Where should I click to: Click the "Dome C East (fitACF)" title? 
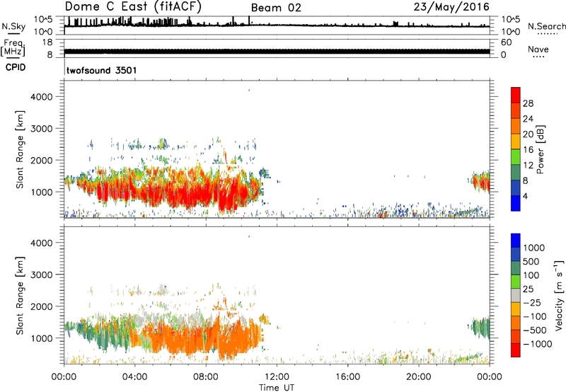click(133, 6)
